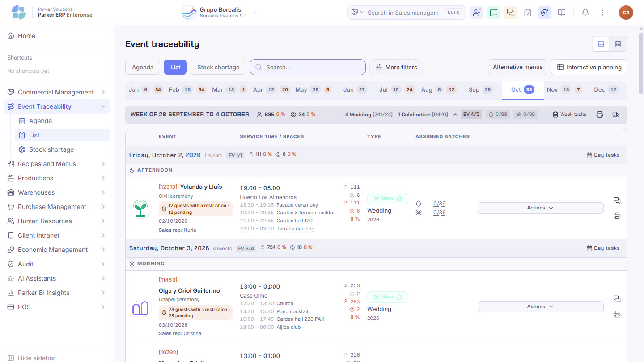Open the documentation book icon
644x362 pixels.
(x=562, y=13)
